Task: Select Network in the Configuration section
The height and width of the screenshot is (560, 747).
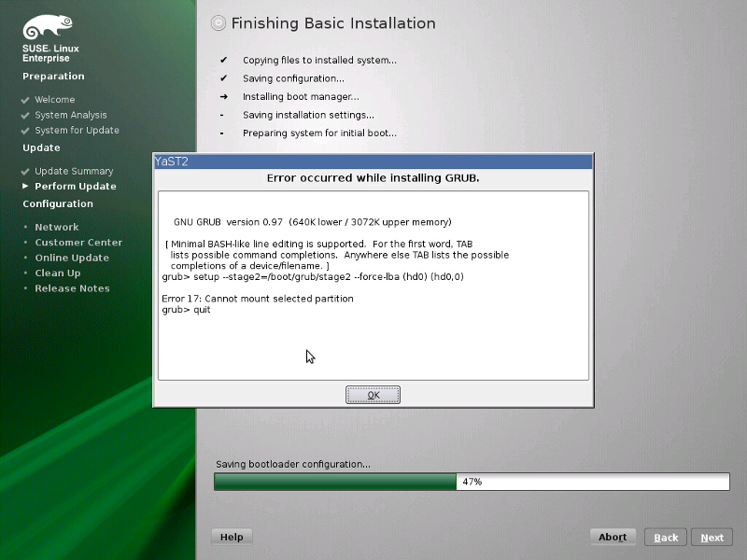Action: 57,227
